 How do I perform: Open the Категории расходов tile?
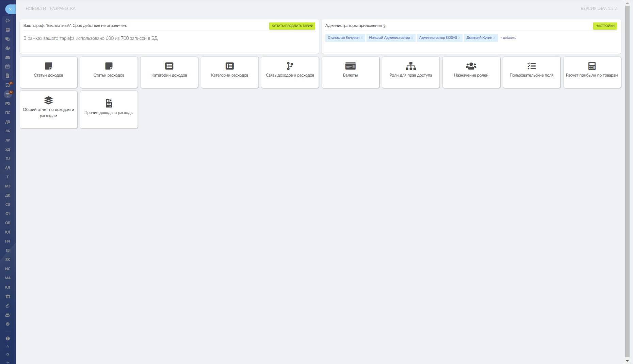(x=230, y=72)
